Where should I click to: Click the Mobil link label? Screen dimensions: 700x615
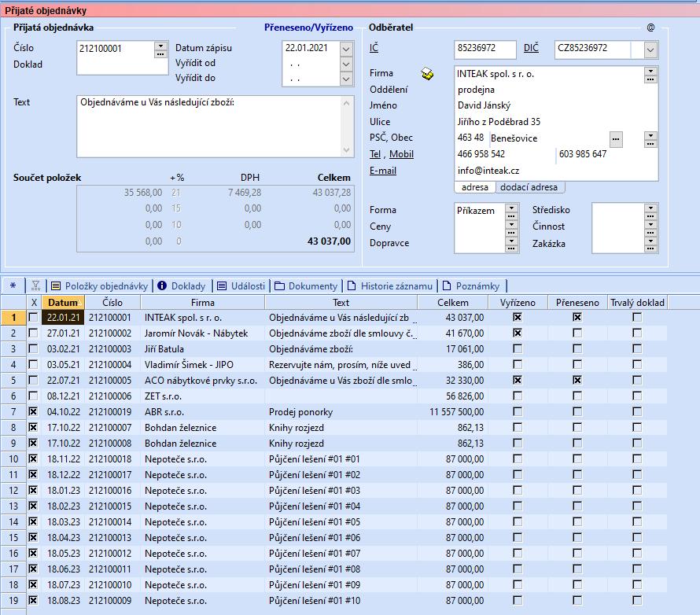401,154
